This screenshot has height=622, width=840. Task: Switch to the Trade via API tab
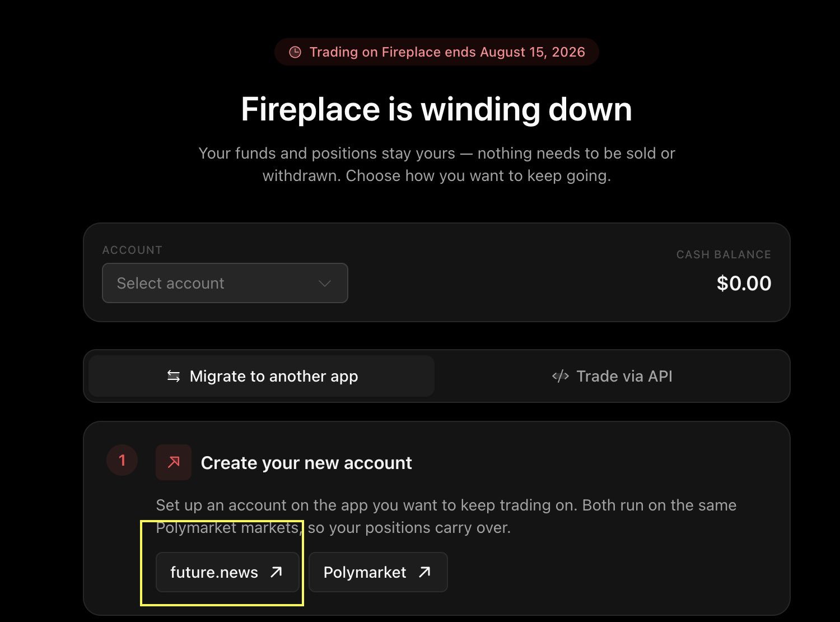point(612,376)
